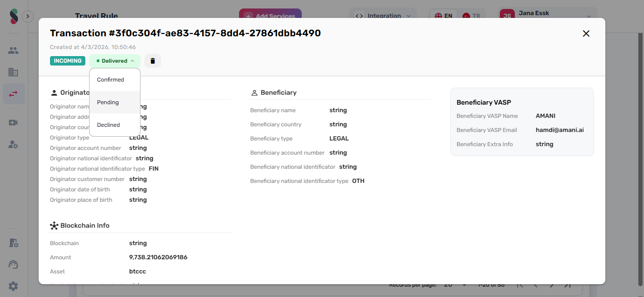Screen dimensions: 644x297
Task: Open Integration dropdown in top bar
Action: pos(383,16)
